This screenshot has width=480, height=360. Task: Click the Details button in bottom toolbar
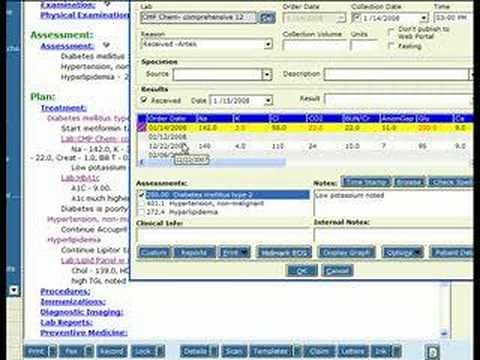(x=196, y=352)
